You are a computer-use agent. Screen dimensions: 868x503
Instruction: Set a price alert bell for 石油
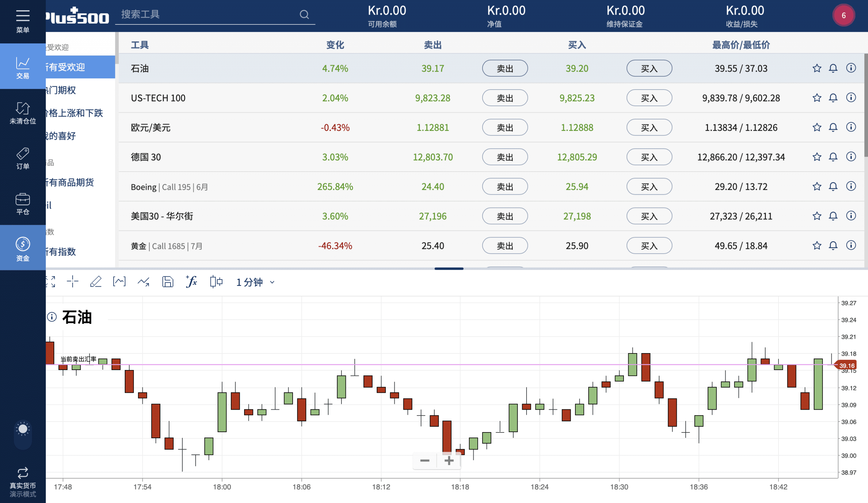pos(833,68)
